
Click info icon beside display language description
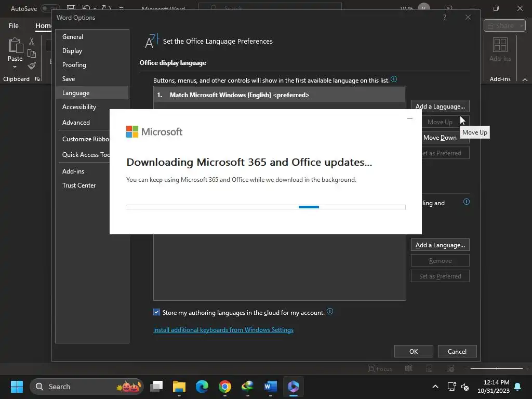[x=394, y=79]
